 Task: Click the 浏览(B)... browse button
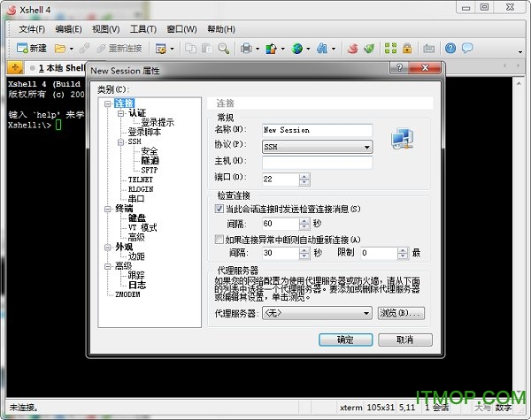pos(401,313)
